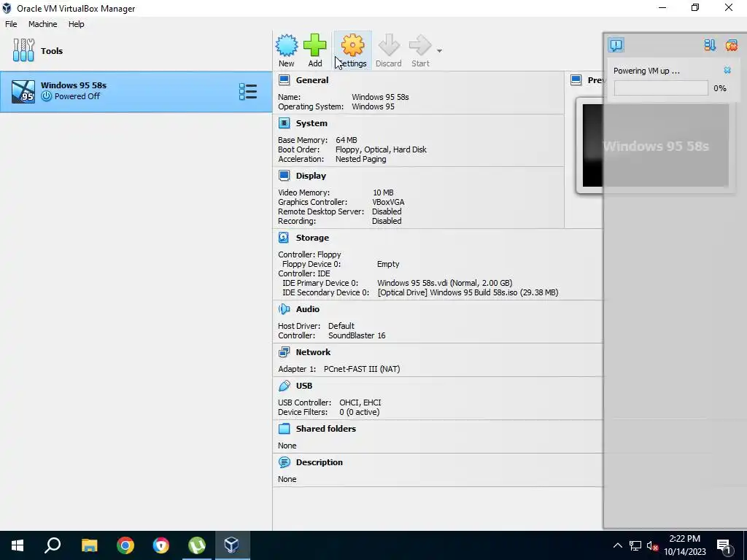Click the Powering VM up progress bar

661,88
